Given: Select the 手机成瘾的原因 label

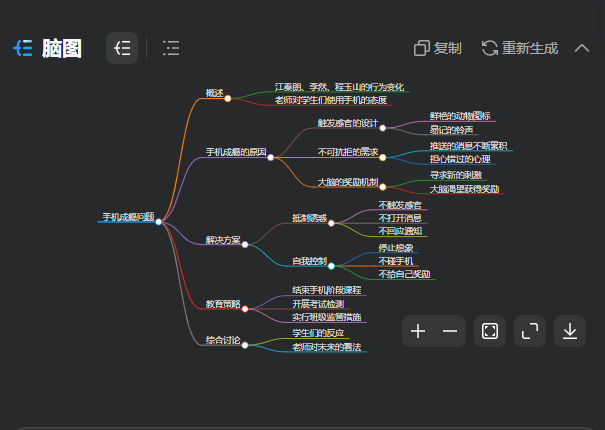Looking at the screenshot, I should 236,152.
